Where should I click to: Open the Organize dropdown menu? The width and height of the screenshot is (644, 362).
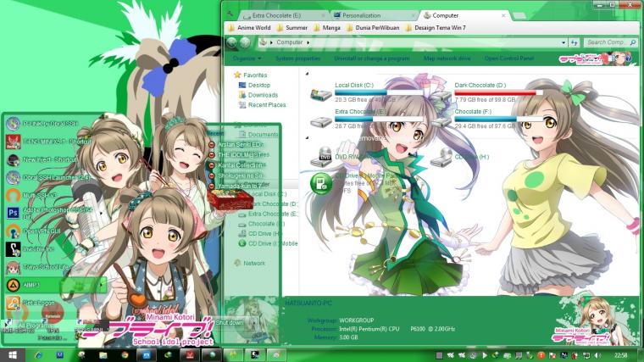(x=247, y=58)
